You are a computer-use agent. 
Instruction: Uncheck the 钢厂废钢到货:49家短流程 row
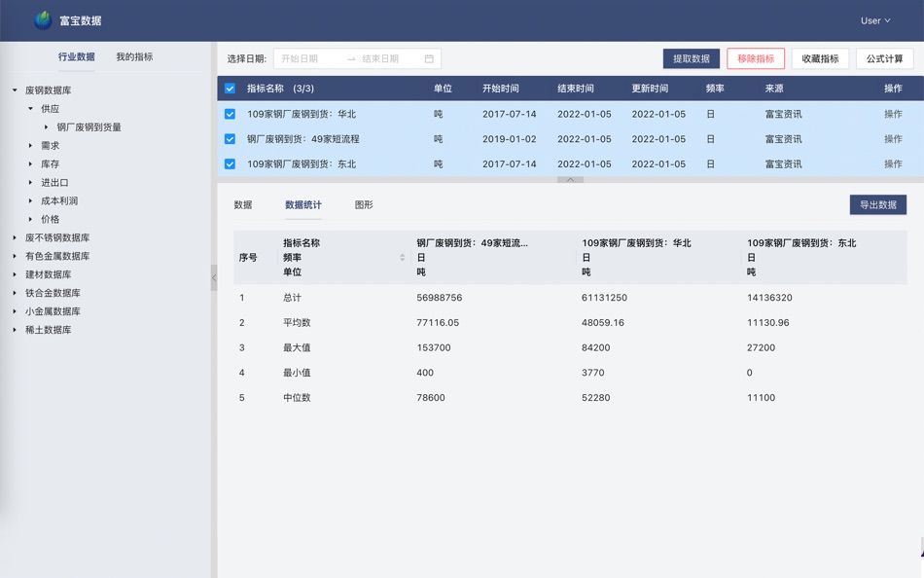pyautogui.click(x=230, y=139)
